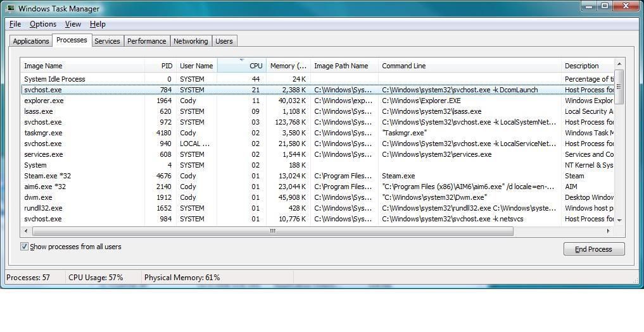Switch to the Applications tab
This screenshot has width=644, height=332.
click(x=31, y=41)
